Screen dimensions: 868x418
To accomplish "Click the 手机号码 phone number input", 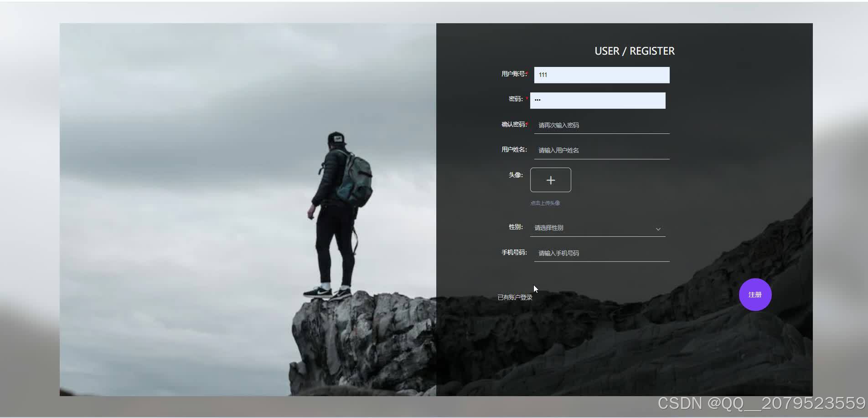I will [x=602, y=253].
